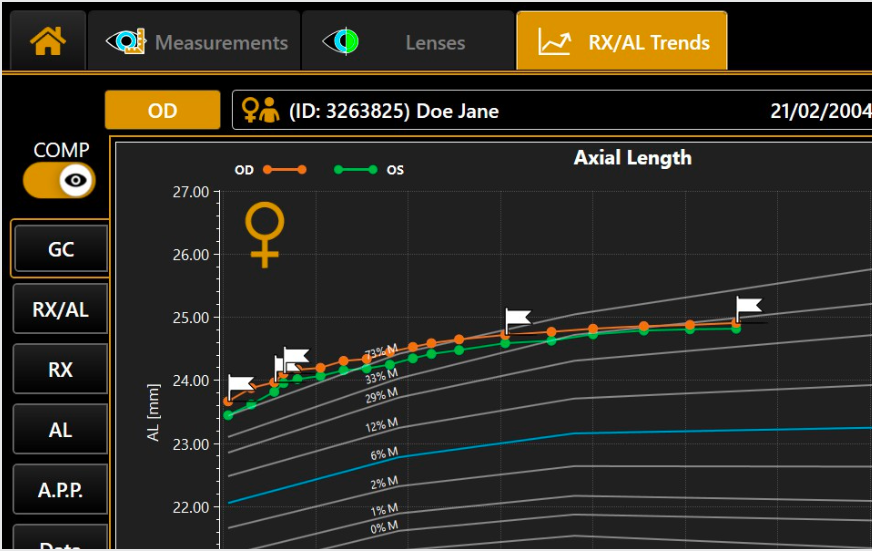Open the Measurements tab
Screen dimensions: 872x551
[x=195, y=42]
